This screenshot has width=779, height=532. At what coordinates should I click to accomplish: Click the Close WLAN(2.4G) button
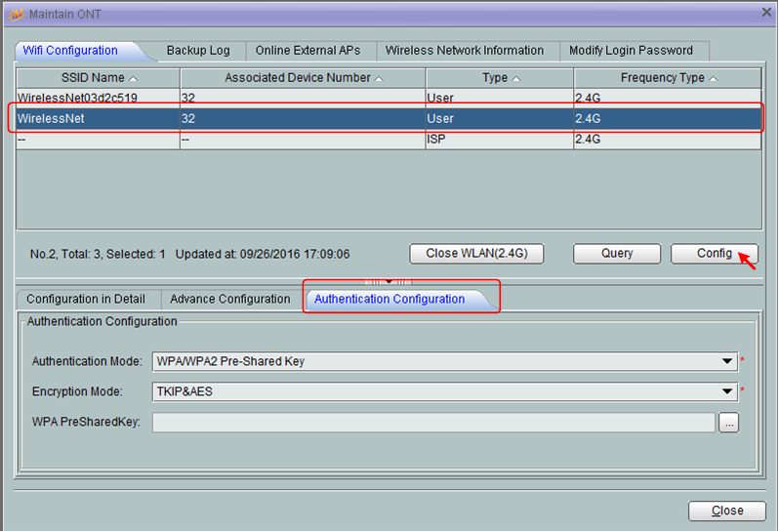pos(476,254)
